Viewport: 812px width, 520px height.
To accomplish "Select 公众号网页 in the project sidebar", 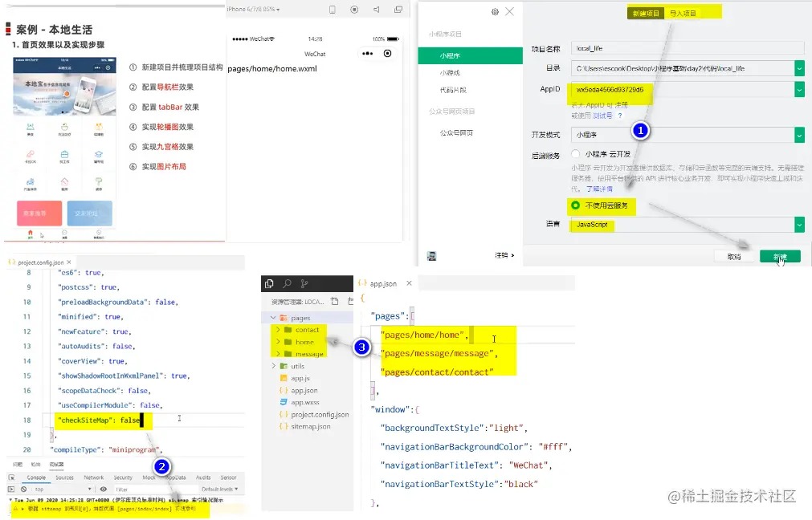I will (456, 133).
